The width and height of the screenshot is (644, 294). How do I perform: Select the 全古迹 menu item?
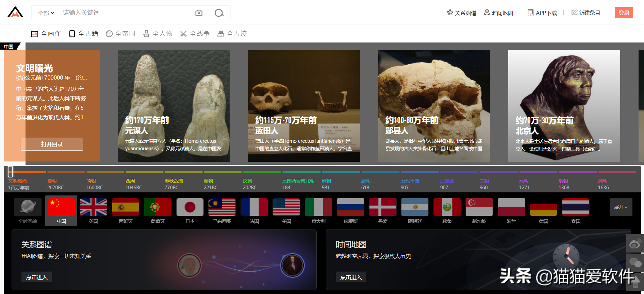coord(232,34)
